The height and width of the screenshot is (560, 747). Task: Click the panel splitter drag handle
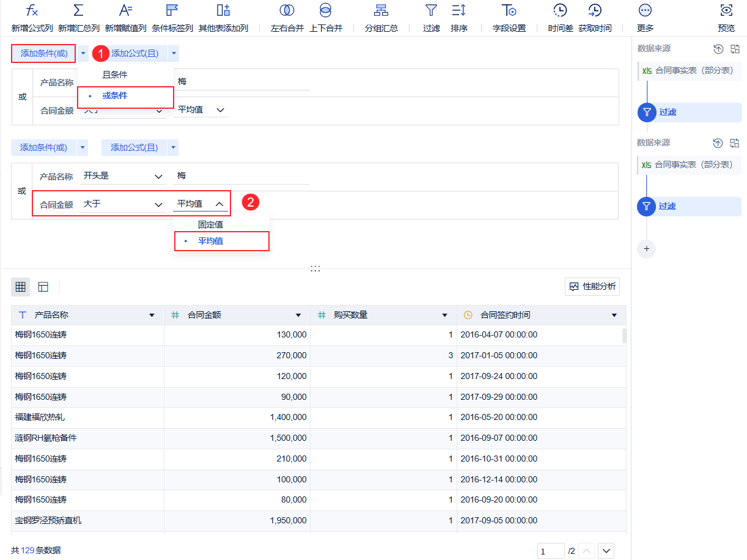click(315, 268)
